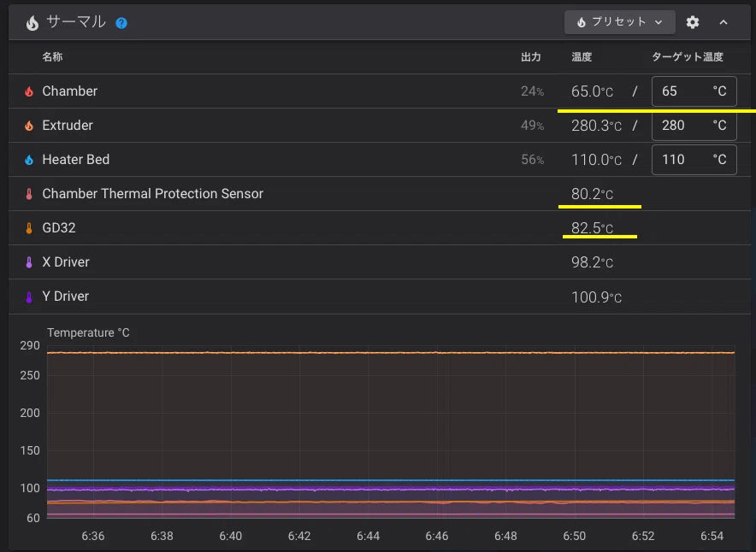This screenshot has height=552, width=756.
Task: Click the Y Driver thermometer icon
Action: click(29, 297)
